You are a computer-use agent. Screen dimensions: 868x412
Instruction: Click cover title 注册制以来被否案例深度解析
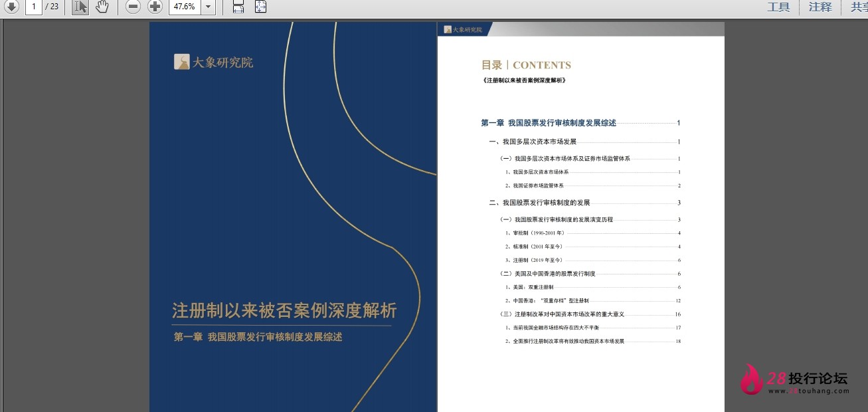pyautogui.click(x=284, y=310)
